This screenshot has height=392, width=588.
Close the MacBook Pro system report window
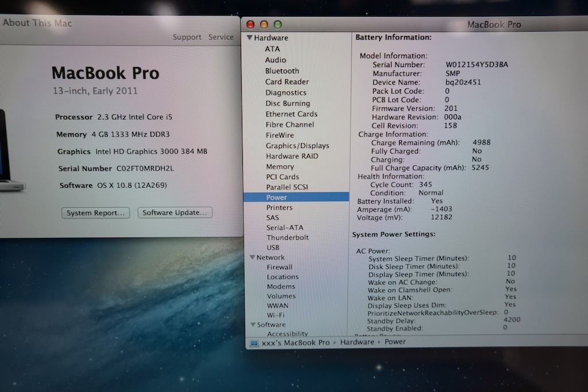pyautogui.click(x=250, y=25)
